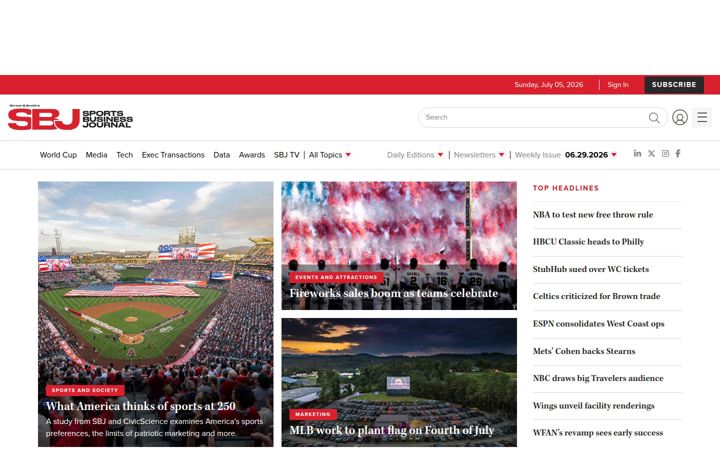Read "Fireworks sales boom as teams celebrate"
Screen dimensions: 720x450
(394, 293)
